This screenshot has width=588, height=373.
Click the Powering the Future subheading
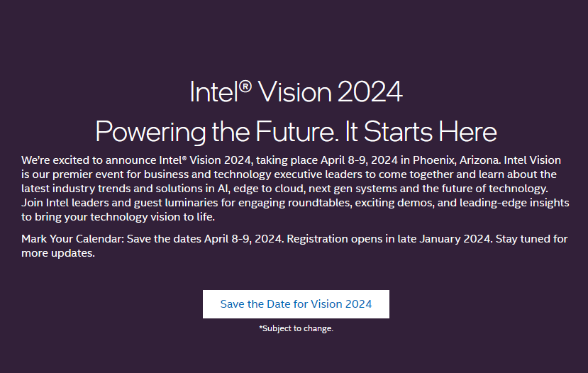coord(296,131)
